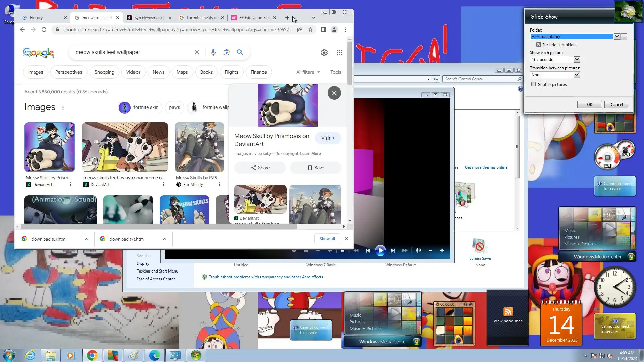Select the Videos search filter

[x=133, y=72]
